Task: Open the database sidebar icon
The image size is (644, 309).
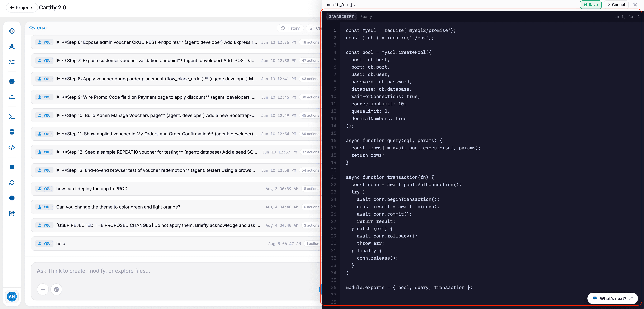Action: coord(12,132)
